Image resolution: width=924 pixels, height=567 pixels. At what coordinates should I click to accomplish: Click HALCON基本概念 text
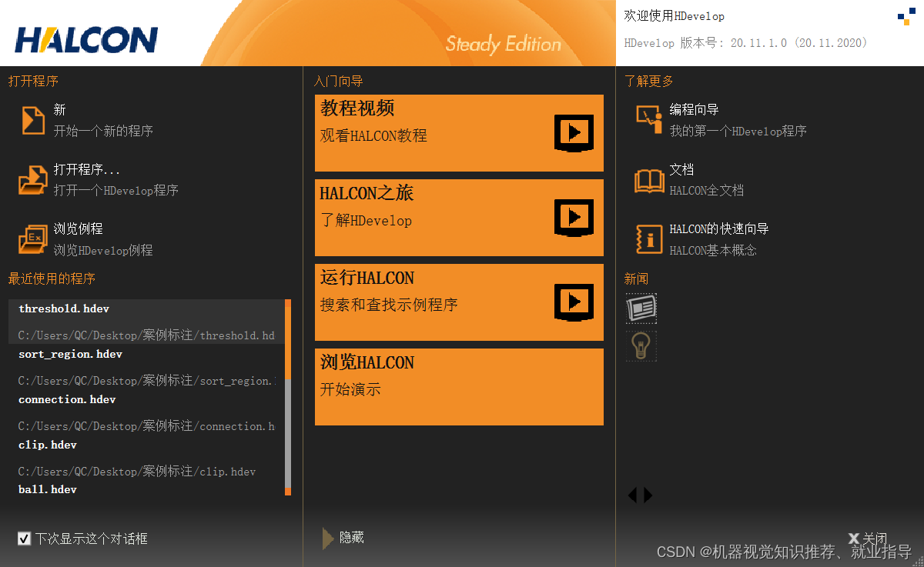[x=713, y=250]
